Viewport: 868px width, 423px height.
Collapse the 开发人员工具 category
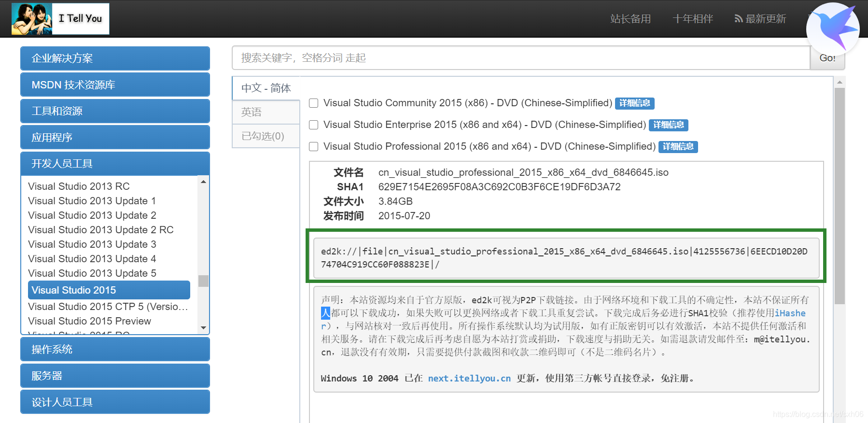point(115,164)
